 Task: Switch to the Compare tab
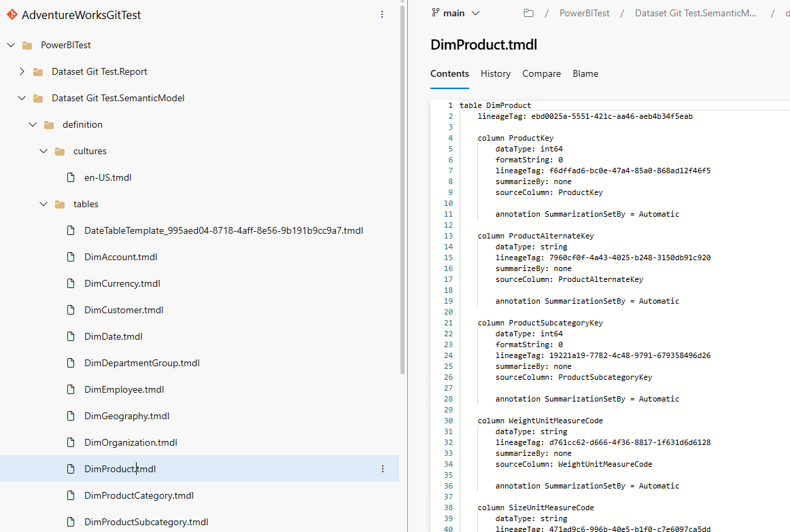[x=541, y=73]
